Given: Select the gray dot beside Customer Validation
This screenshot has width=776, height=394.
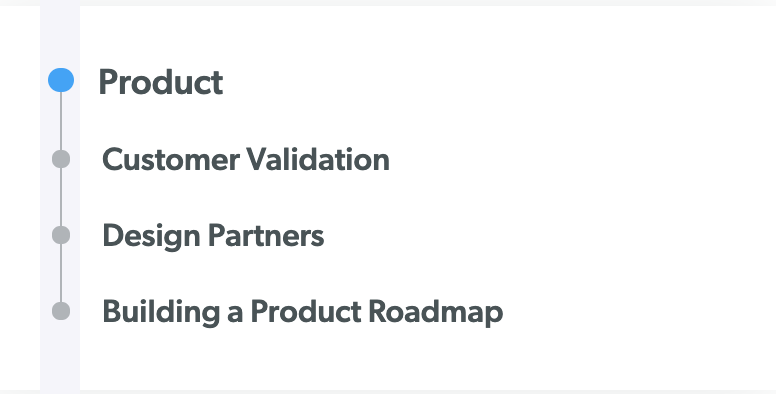Looking at the screenshot, I should [x=61, y=159].
